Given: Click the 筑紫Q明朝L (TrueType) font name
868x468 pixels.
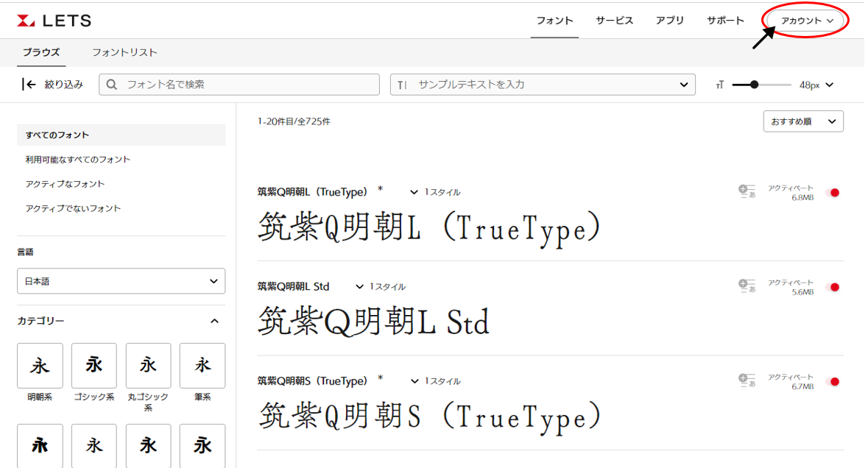Looking at the screenshot, I should click(x=312, y=192).
